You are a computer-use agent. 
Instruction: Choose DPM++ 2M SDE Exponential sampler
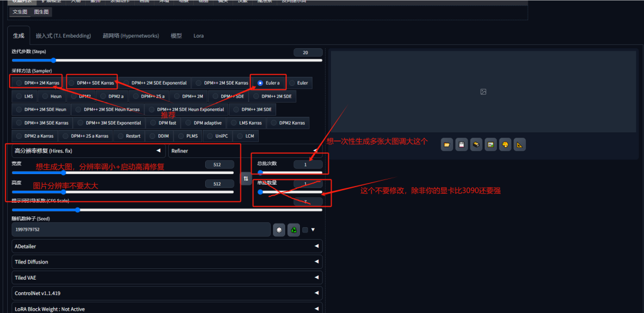coord(155,83)
